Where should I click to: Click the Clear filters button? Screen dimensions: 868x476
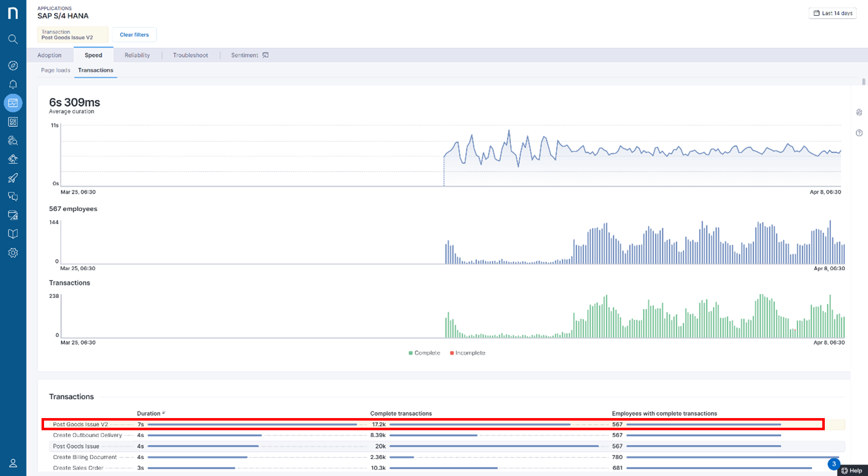tap(134, 35)
